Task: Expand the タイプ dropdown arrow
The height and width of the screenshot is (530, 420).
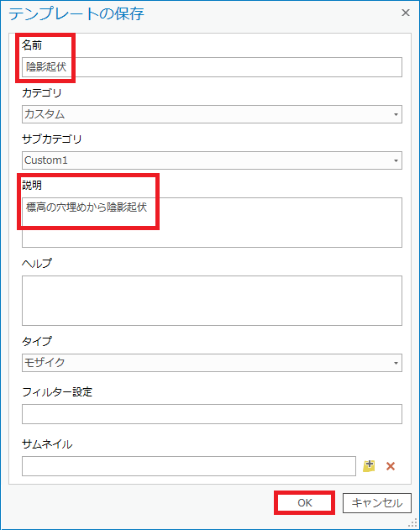Action: point(396,363)
